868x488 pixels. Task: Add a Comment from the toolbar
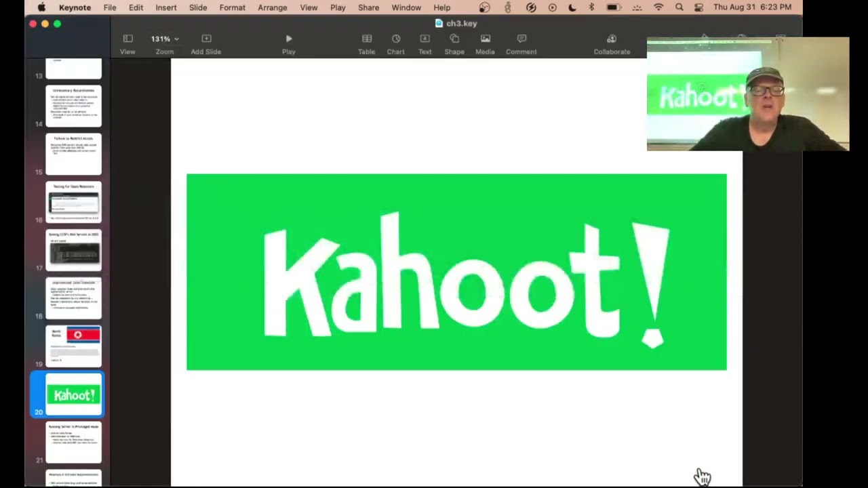[521, 44]
